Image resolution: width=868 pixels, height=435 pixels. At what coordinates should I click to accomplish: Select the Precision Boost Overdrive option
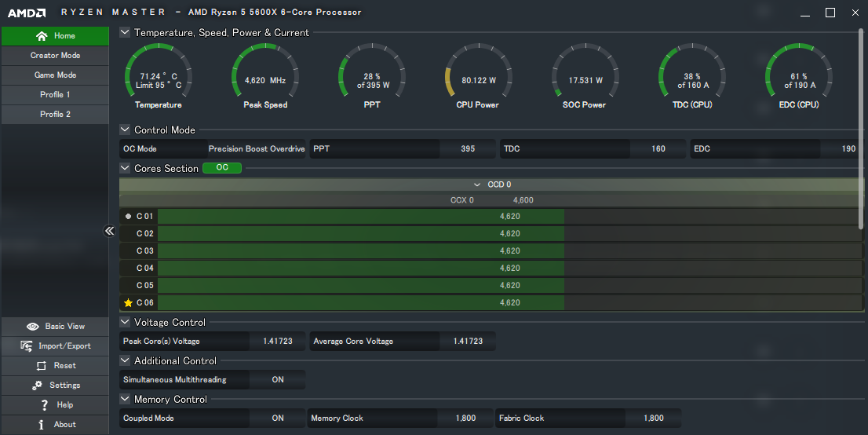coord(255,149)
